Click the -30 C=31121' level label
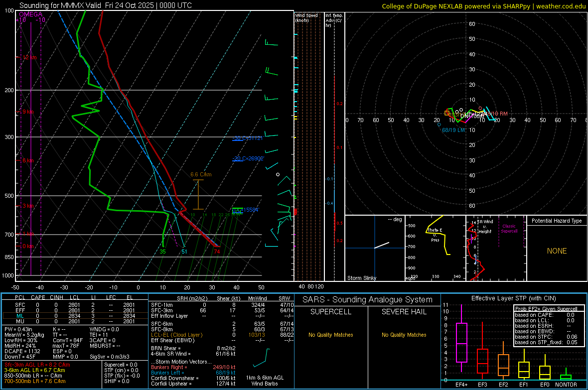The height and width of the screenshot is (390, 588). [248, 138]
